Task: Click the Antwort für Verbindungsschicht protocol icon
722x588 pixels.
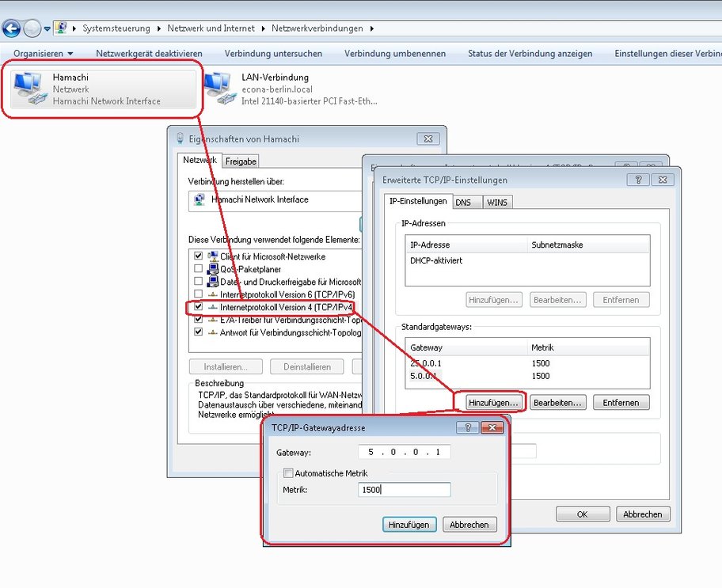Action: tap(212, 332)
